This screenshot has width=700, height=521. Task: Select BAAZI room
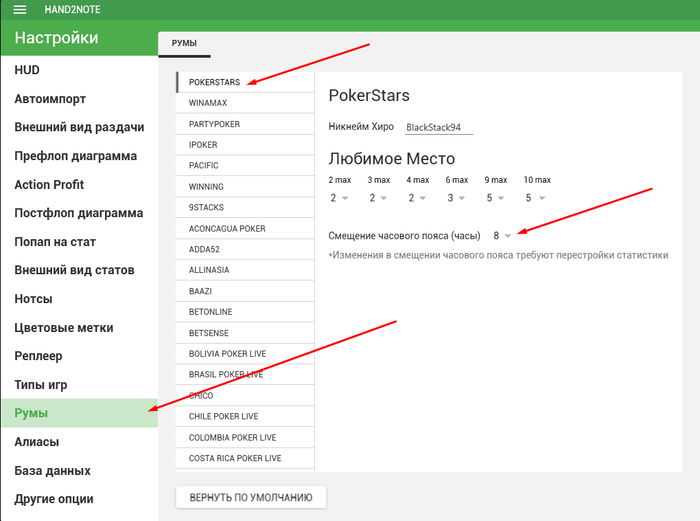click(245, 291)
